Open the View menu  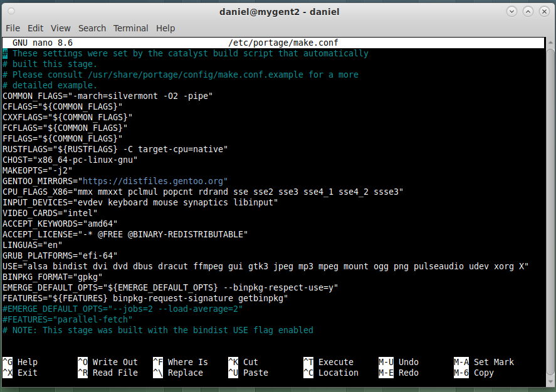pos(60,28)
